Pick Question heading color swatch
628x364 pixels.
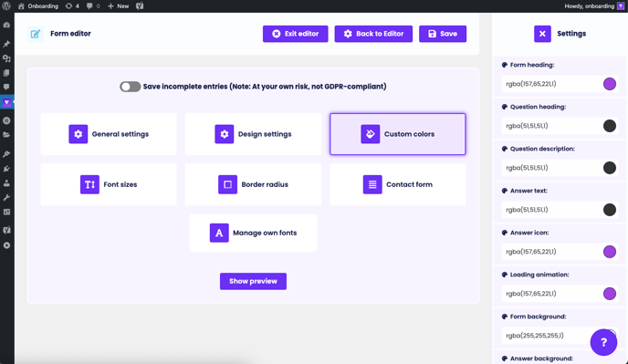coord(609,126)
